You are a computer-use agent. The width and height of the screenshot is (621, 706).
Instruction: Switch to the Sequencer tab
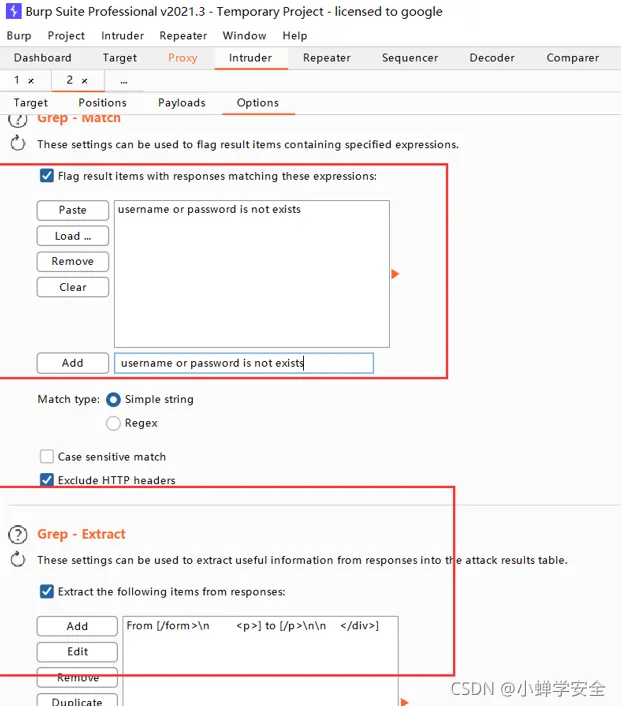click(410, 58)
